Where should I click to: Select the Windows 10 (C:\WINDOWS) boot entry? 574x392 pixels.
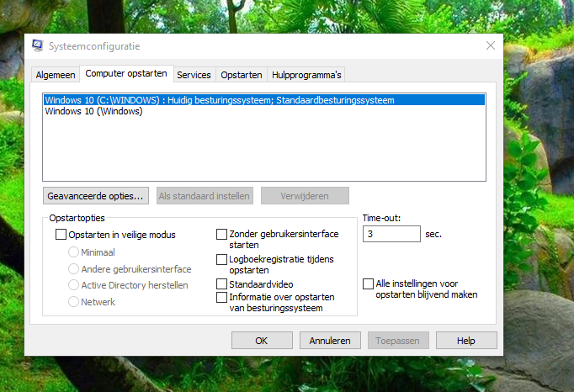click(x=264, y=100)
